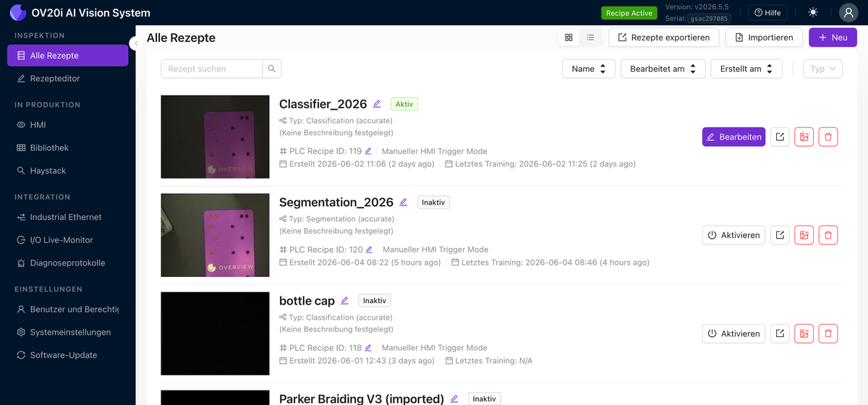Export the bottle cap recipe icon

click(780, 333)
